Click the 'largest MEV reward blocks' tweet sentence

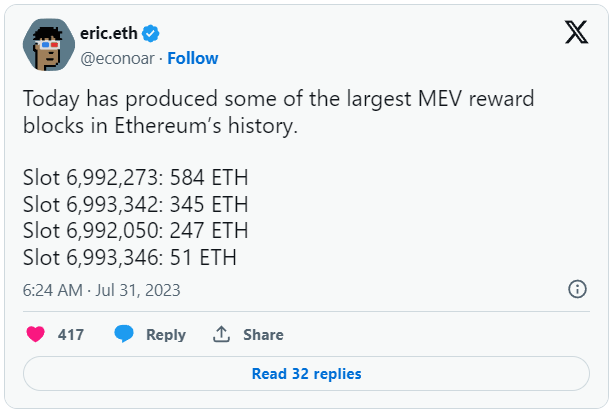[x=278, y=112]
